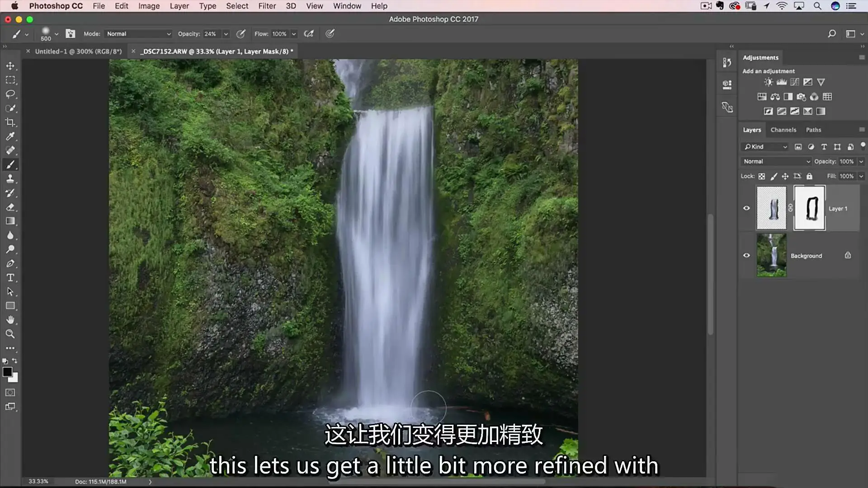The height and width of the screenshot is (488, 868).
Task: Expand the brush Opacity dropdown arrow
Action: pos(226,34)
